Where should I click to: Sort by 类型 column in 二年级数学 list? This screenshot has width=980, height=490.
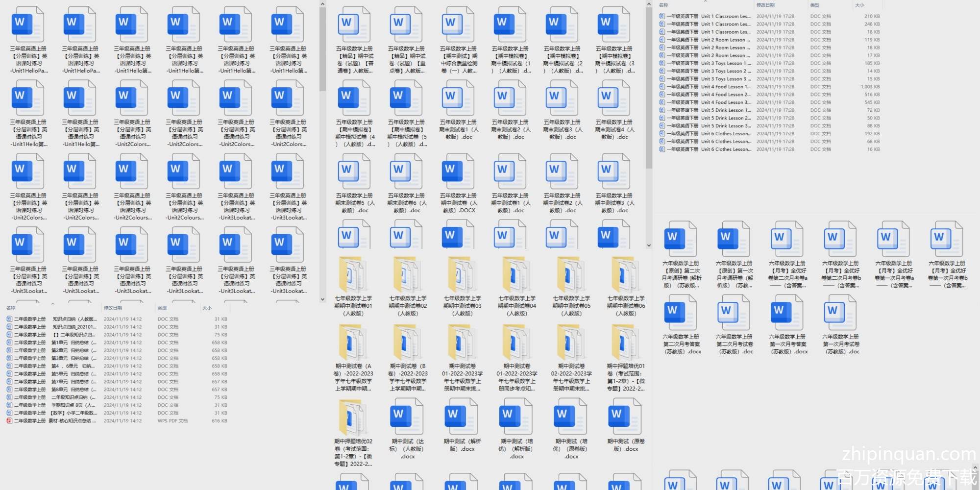[162, 308]
